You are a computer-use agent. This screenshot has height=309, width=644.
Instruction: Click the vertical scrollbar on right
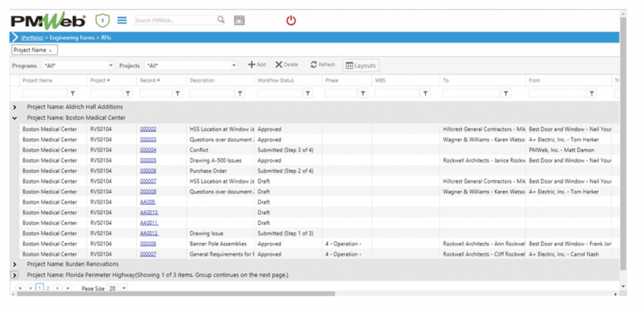(x=623, y=144)
